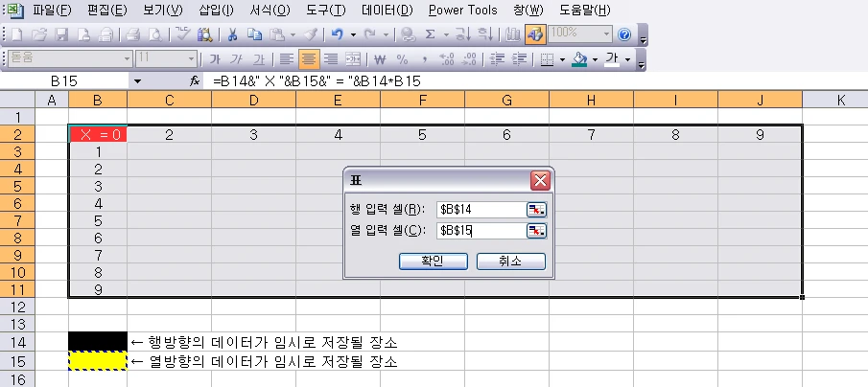
Task: Click the formula bar formula text
Action: click(x=317, y=81)
